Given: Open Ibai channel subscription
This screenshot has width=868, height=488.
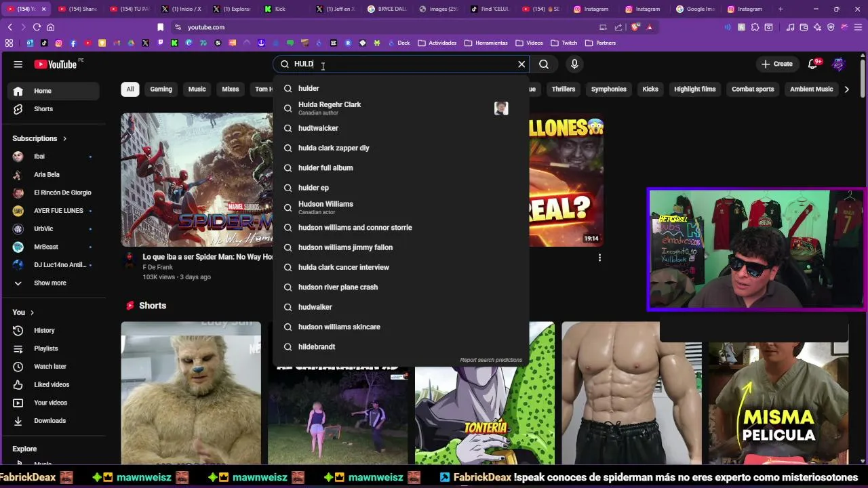Looking at the screenshot, I should click(54, 157).
